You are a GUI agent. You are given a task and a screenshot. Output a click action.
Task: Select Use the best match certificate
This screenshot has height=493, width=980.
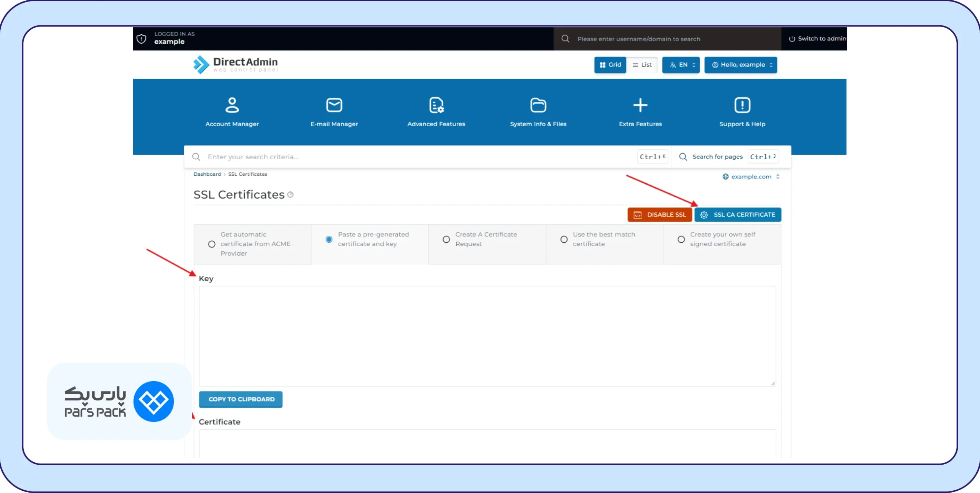coord(564,239)
